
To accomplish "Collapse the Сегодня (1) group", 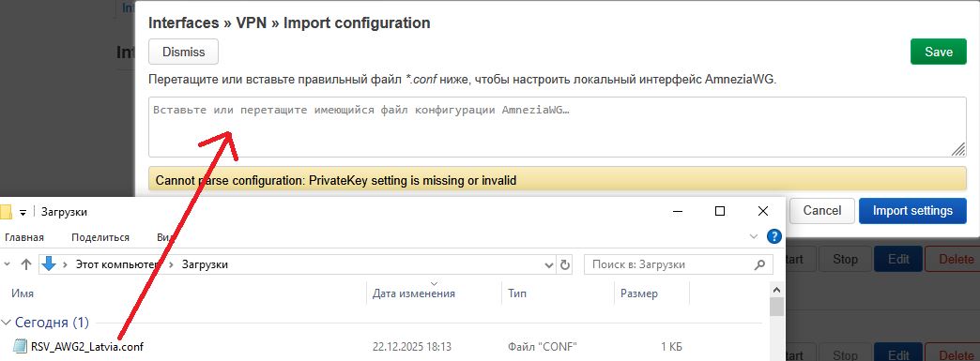I will tap(7, 323).
